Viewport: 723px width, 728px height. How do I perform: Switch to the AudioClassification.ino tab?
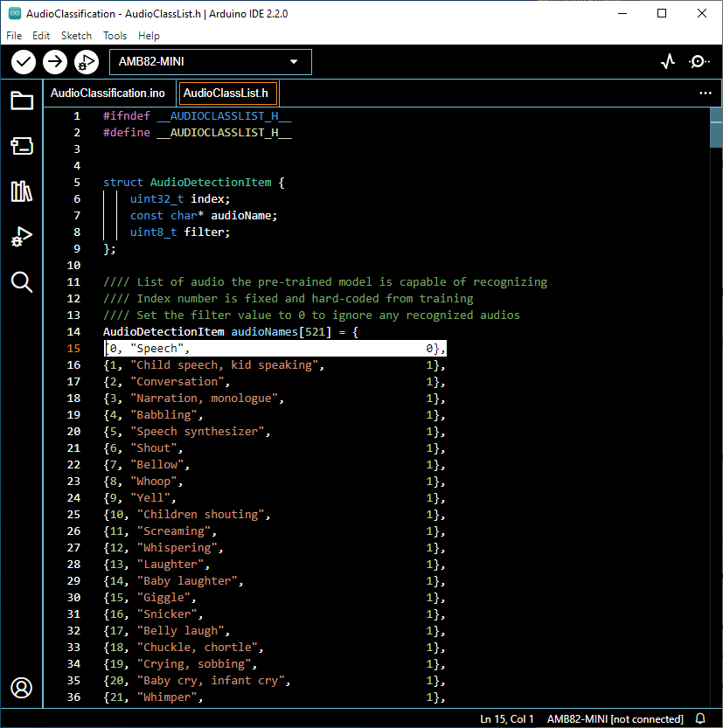tap(108, 93)
